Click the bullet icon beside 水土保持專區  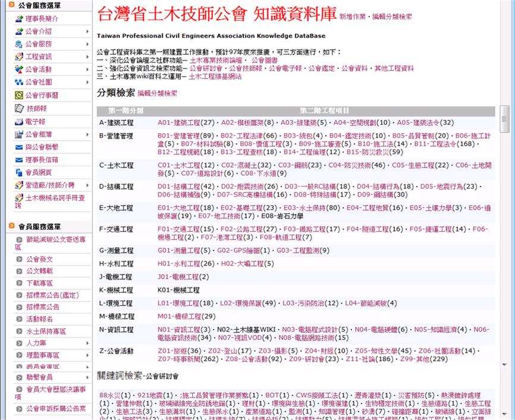click(x=19, y=331)
